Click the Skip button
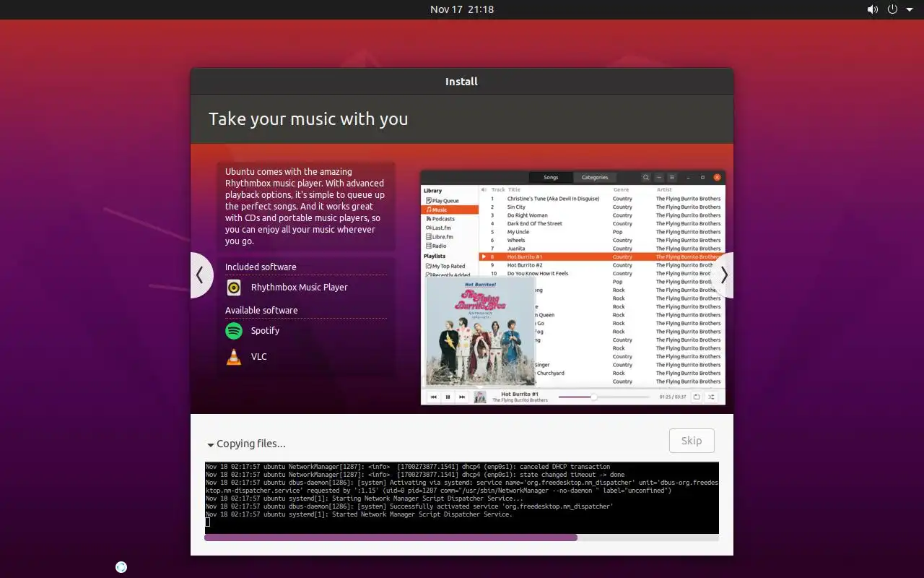The height and width of the screenshot is (578, 924). 692,441
